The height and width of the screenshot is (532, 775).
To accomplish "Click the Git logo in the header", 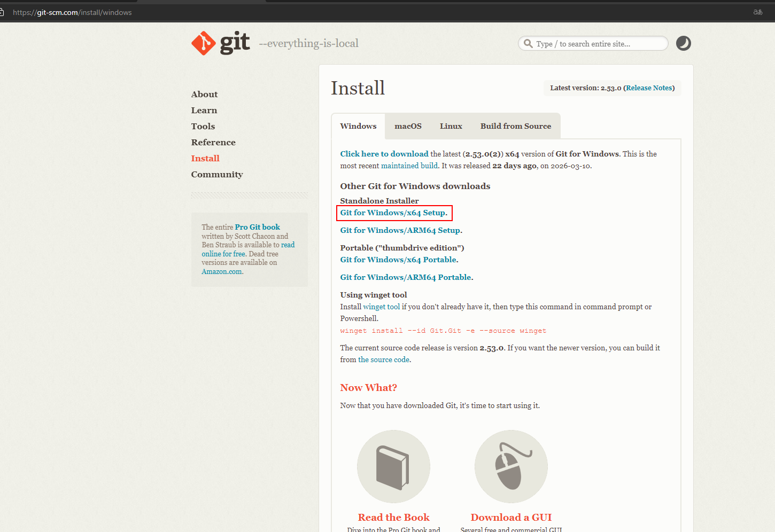I will (220, 43).
